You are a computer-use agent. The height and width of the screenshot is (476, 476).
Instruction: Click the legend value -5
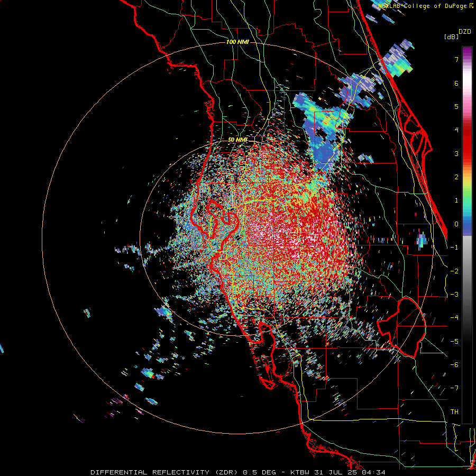pyautogui.click(x=454, y=342)
